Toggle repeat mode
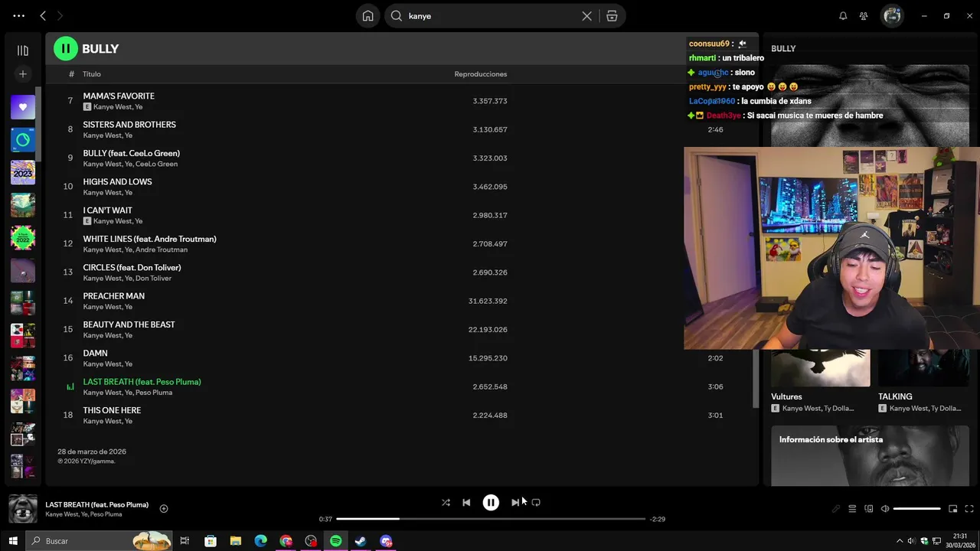Viewport: 980px width, 551px height. (536, 502)
